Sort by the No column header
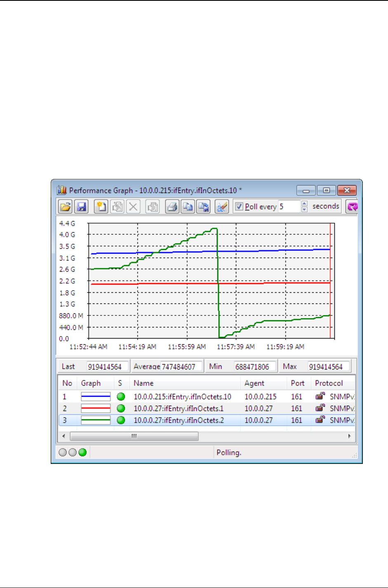Viewport: 388px width, 588px height. (67, 383)
